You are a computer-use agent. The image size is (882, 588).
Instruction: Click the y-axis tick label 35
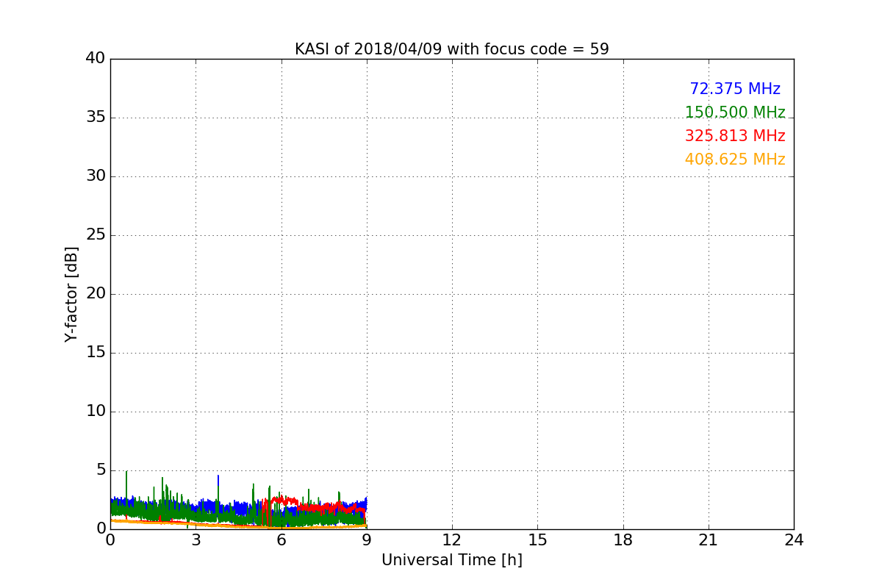[96, 118]
